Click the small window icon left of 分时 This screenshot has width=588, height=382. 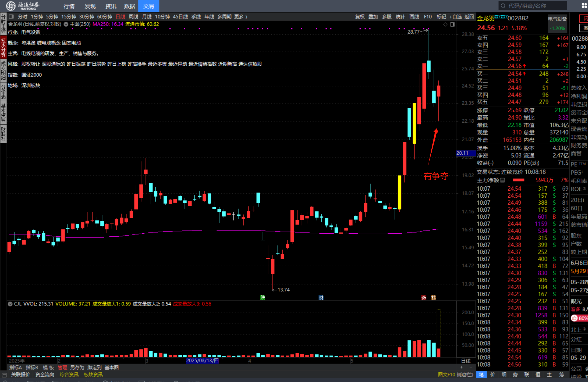coord(11,17)
